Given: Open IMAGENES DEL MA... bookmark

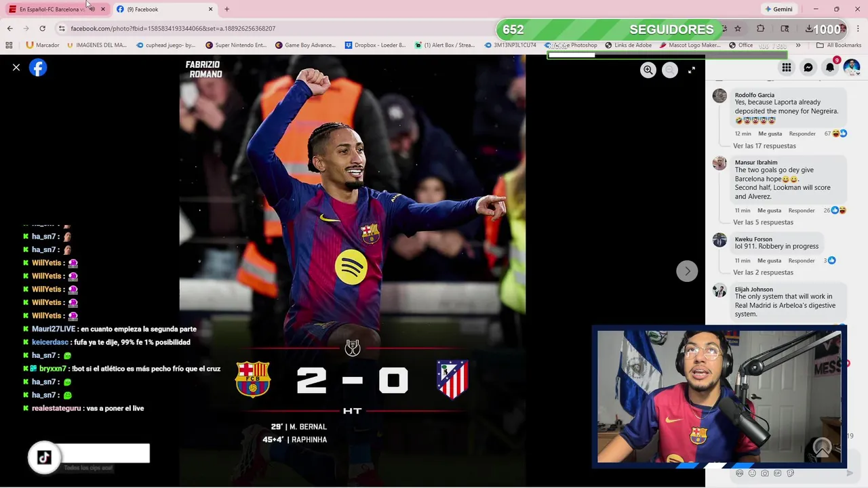Looking at the screenshot, I should coord(97,45).
